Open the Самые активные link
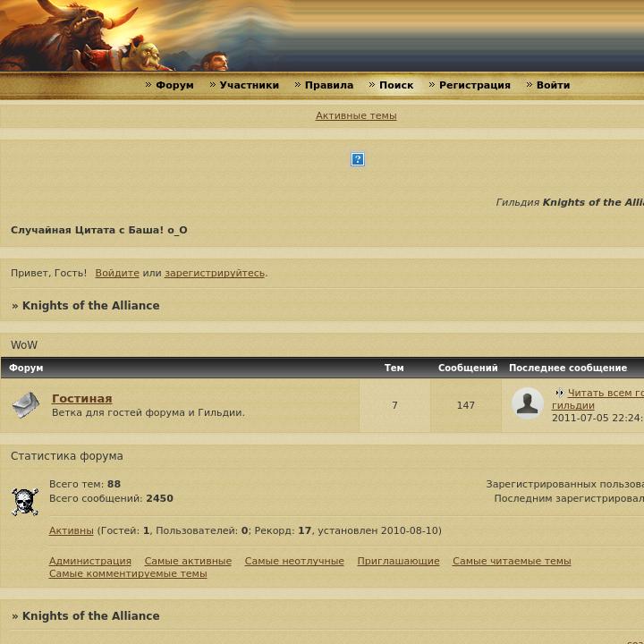644x644 pixels. click(188, 561)
